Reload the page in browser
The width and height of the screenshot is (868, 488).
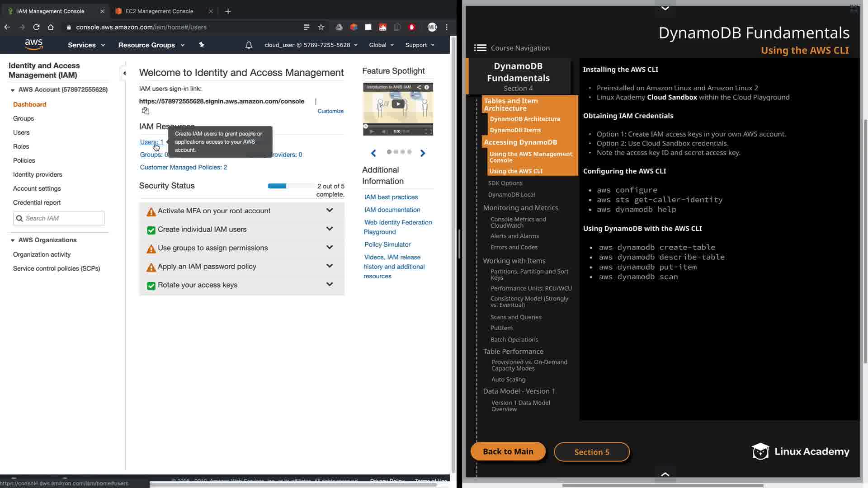click(x=36, y=27)
